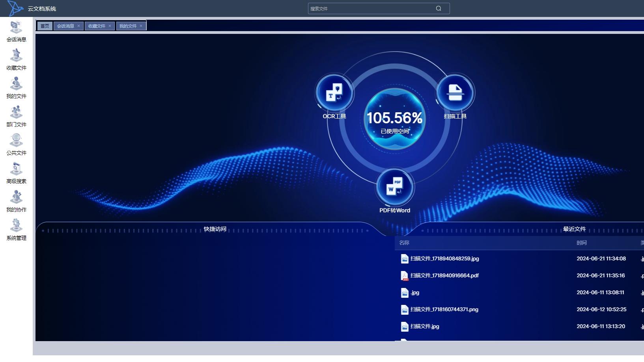This screenshot has height=362, width=644.
Task: Open file 扫描文件_1718940916664.pdf
Action: coord(444,276)
